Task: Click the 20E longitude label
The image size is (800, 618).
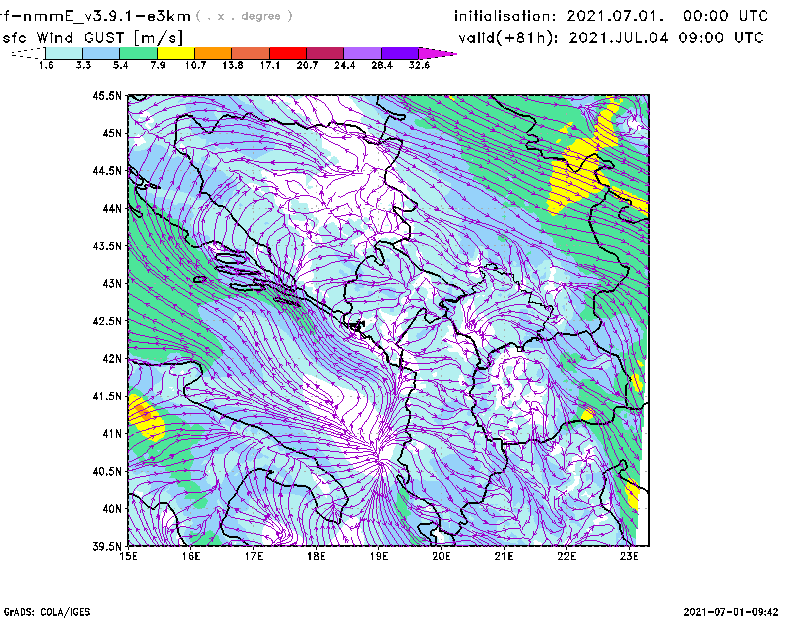Action: pyautogui.click(x=441, y=556)
